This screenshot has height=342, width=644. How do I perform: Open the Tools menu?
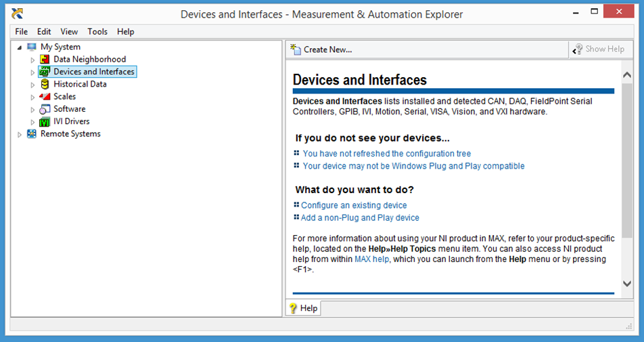pos(97,31)
